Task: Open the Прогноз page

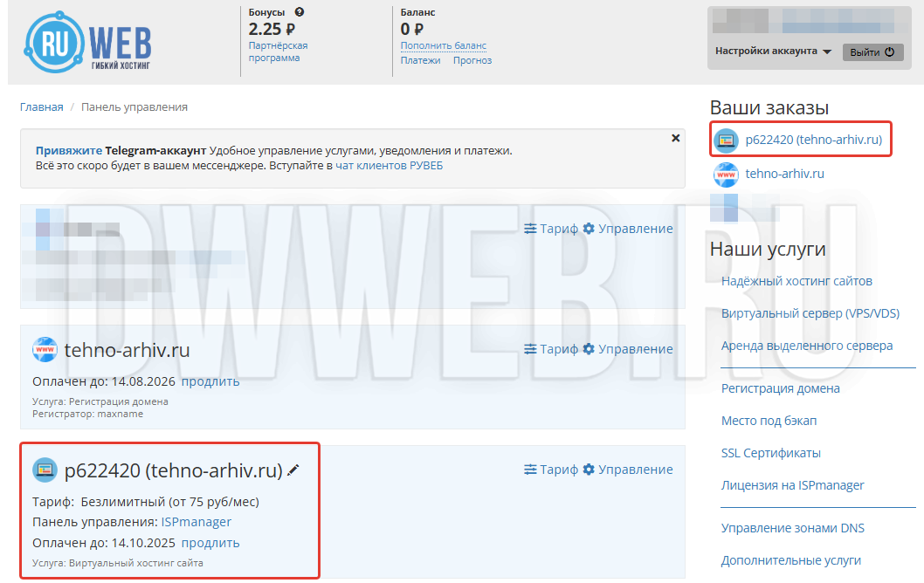Action: [472, 60]
